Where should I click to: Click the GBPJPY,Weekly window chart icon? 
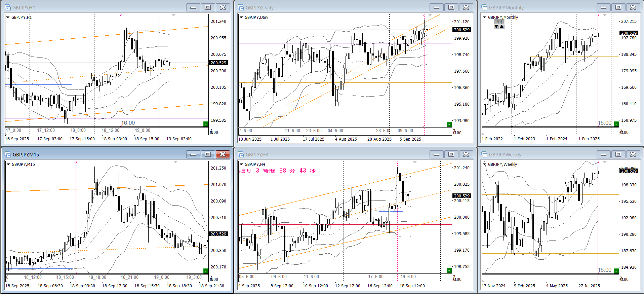(484, 154)
